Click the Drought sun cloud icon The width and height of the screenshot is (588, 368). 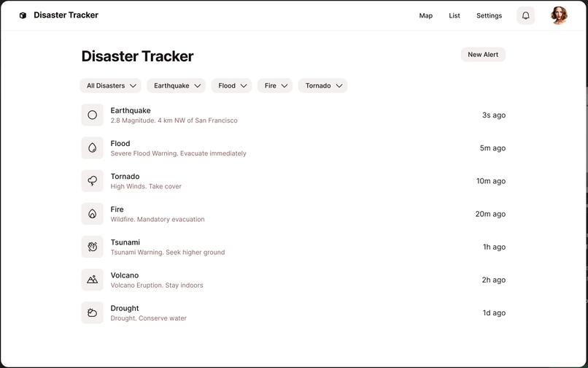pos(92,313)
